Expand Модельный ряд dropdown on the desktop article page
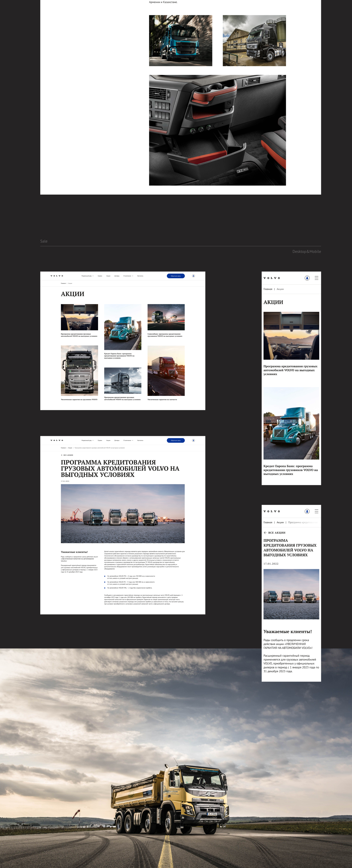Screen dimensions: 352x868 87,440
